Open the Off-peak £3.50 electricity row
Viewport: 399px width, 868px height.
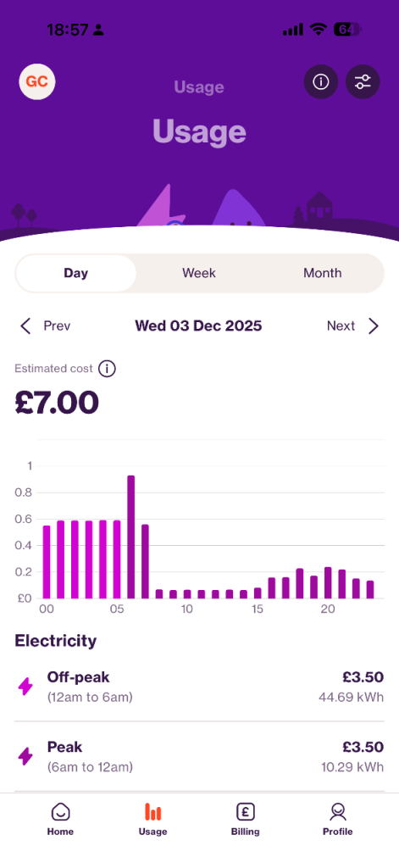click(199, 687)
